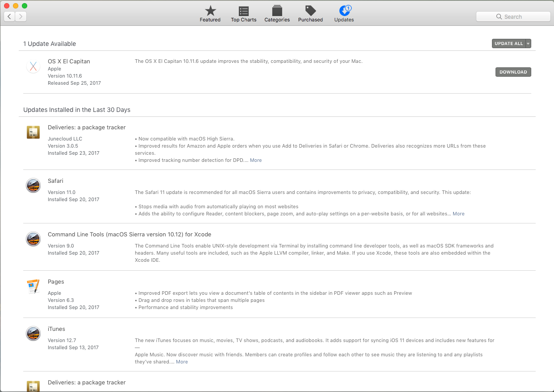Click the Apple developer name under Pages
This screenshot has height=392, width=554.
(x=54, y=293)
